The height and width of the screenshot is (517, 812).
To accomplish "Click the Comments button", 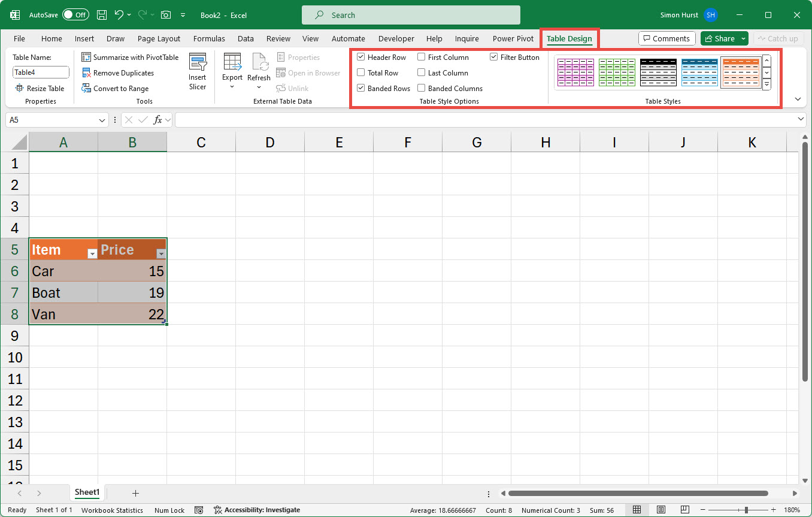I will pos(666,39).
